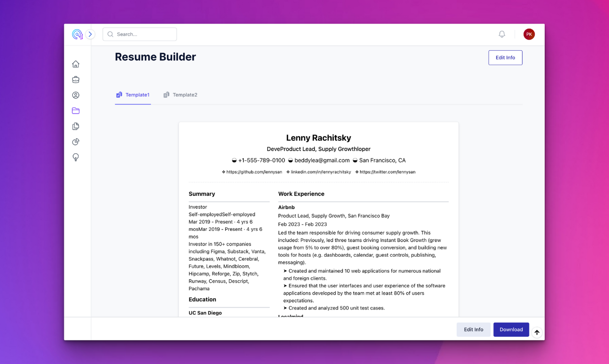Click the San Francisco, CA location text
Screen dimensions: 609x364
click(x=382, y=160)
